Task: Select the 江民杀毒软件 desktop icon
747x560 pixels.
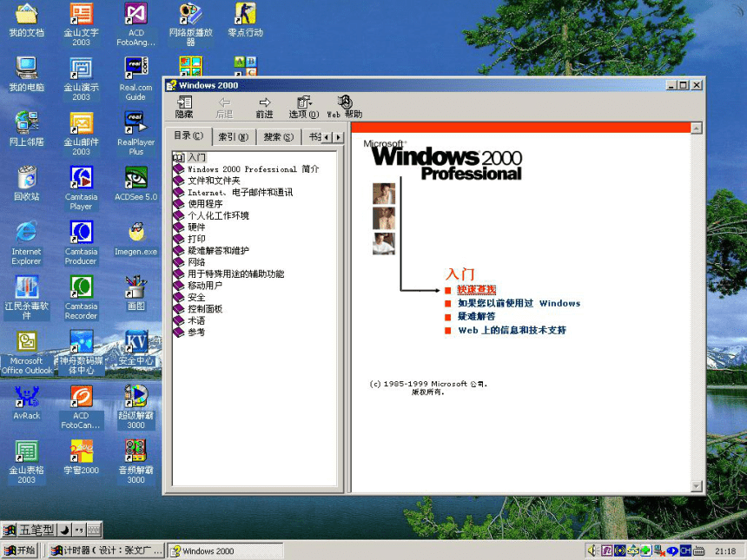Action: point(27,298)
